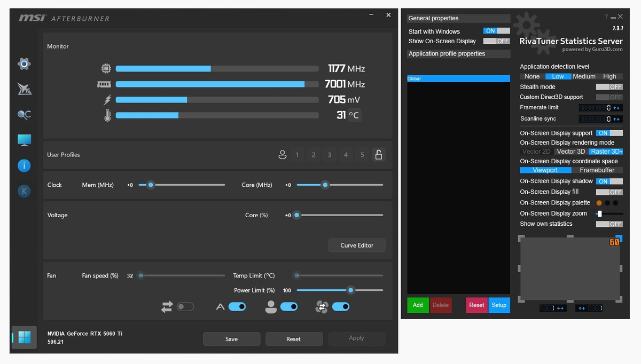Screen dimensions: 641x364
Task: Switch application detection level to High
Action: (610, 76)
